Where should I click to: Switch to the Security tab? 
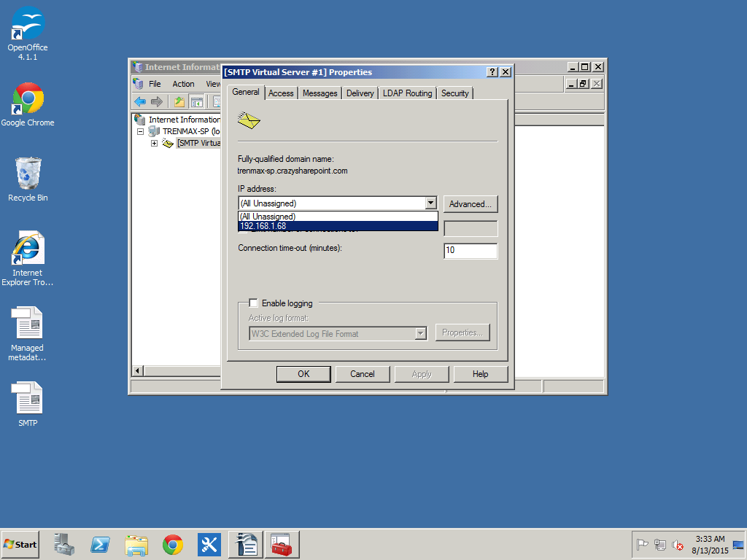454,93
